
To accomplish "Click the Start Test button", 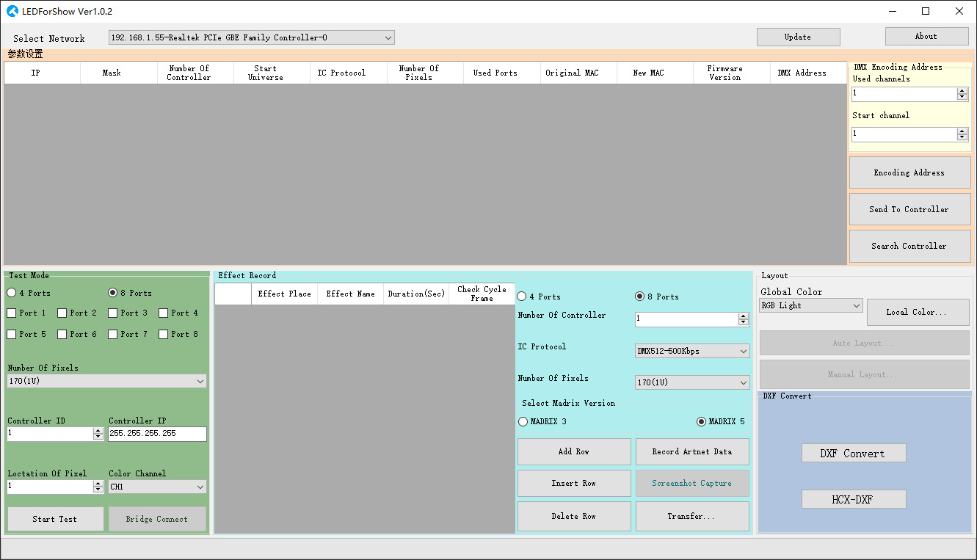I will tap(55, 519).
